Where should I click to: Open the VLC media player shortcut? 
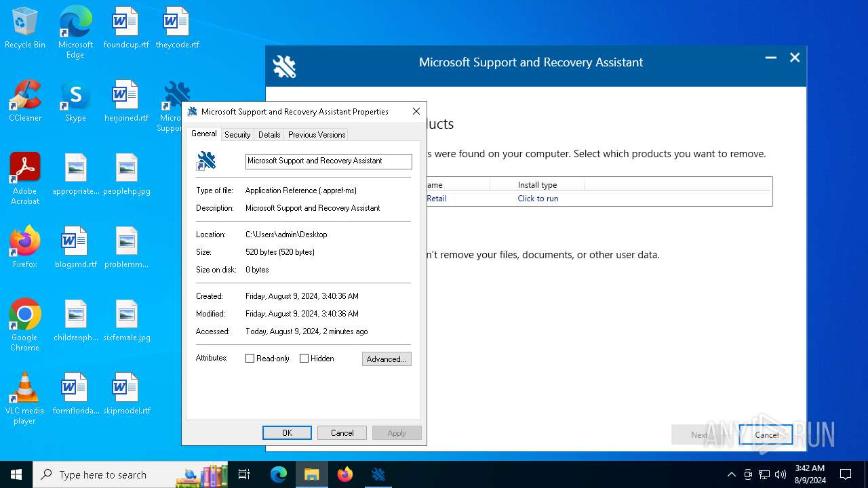click(25, 399)
